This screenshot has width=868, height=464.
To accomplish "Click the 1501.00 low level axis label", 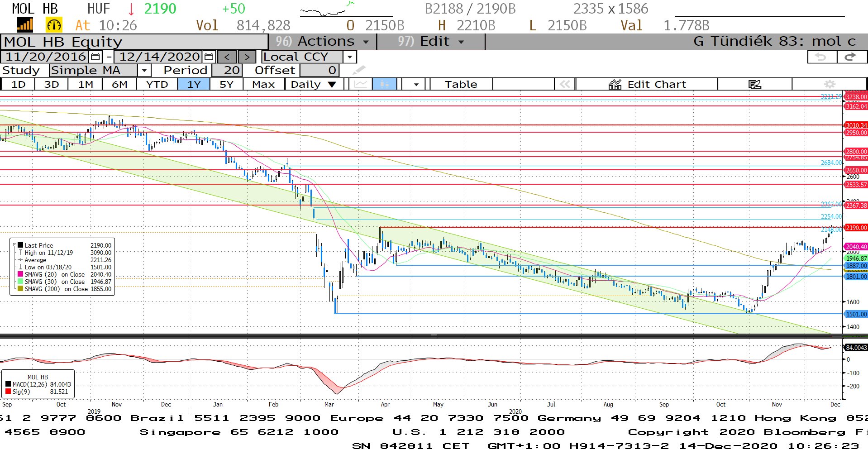I will (x=856, y=314).
